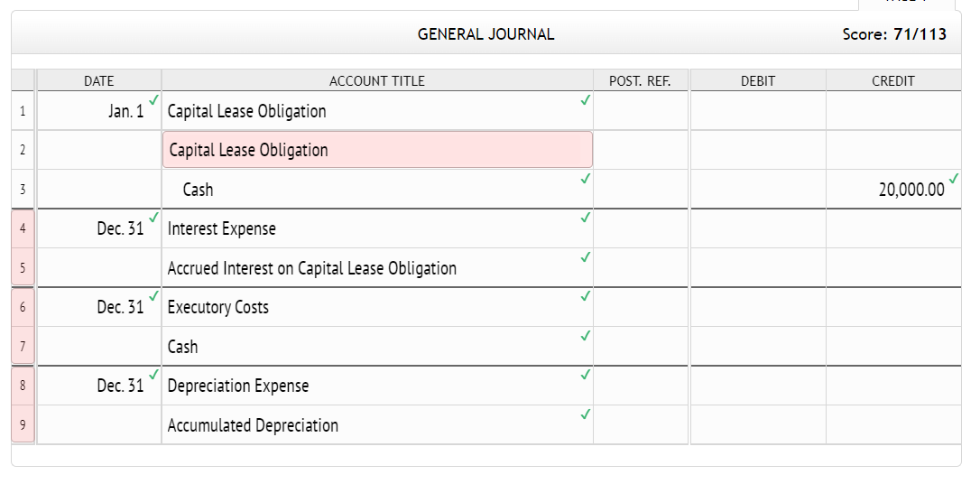This screenshot has height=484, width=980.
Task: Click the Score: 71/113 label
Action: coord(894,34)
